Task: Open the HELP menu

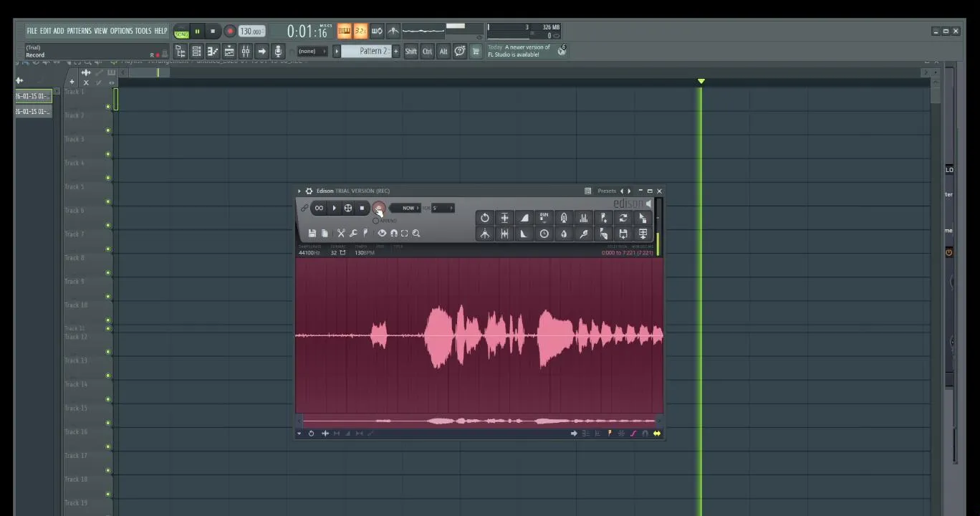Action: (x=160, y=31)
